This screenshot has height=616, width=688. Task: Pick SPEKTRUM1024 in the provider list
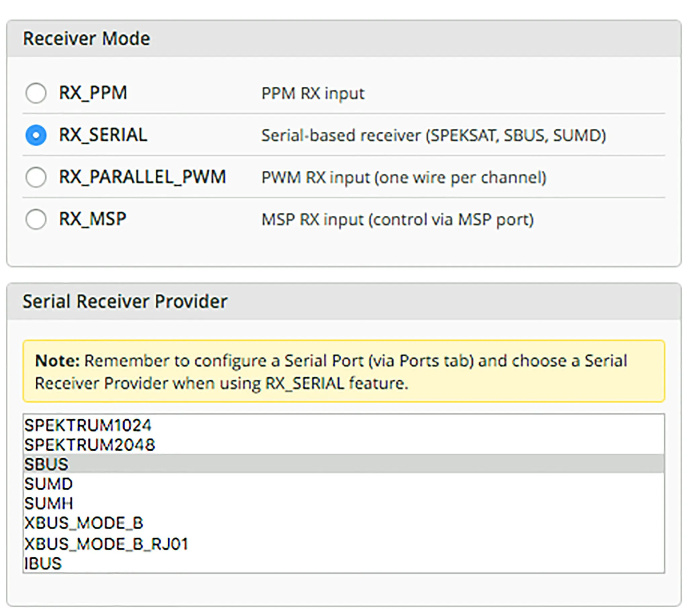pyautogui.click(x=88, y=425)
